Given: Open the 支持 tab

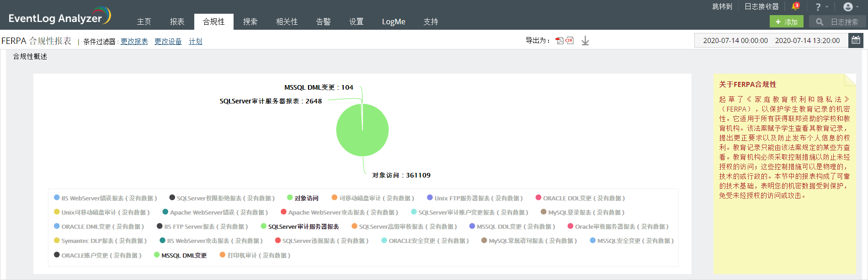Looking at the screenshot, I should click(431, 22).
